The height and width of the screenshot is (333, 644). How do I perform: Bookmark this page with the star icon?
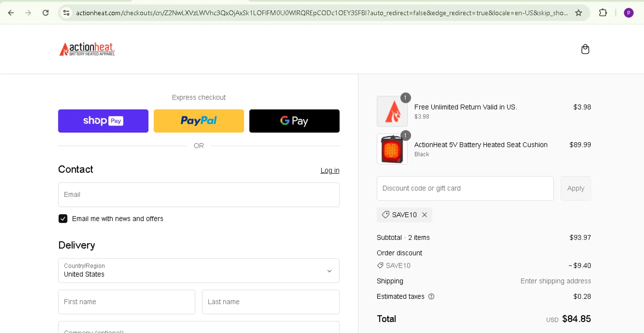pos(579,13)
